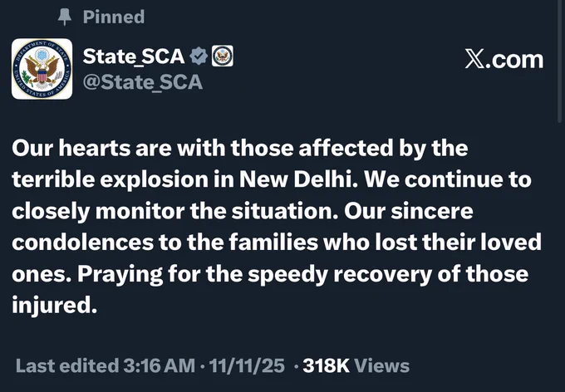Click the 318K Views counter
The height and width of the screenshot is (392, 565).
(x=356, y=365)
